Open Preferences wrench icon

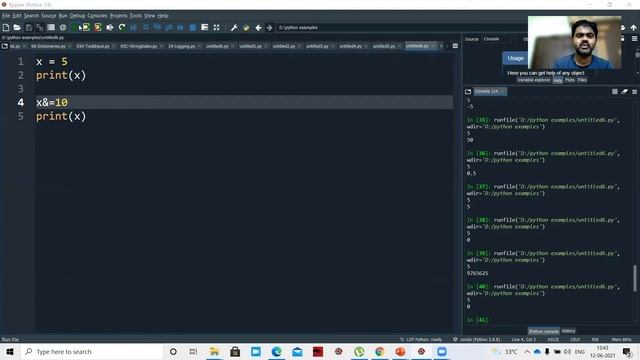point(234,27)
